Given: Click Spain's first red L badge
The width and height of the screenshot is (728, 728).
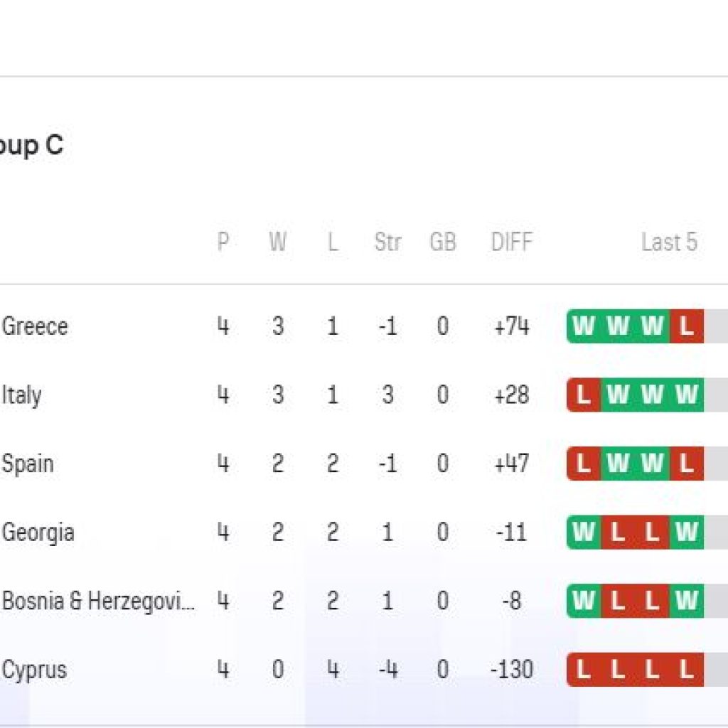Looking at the screenshot, I should 584,464.
